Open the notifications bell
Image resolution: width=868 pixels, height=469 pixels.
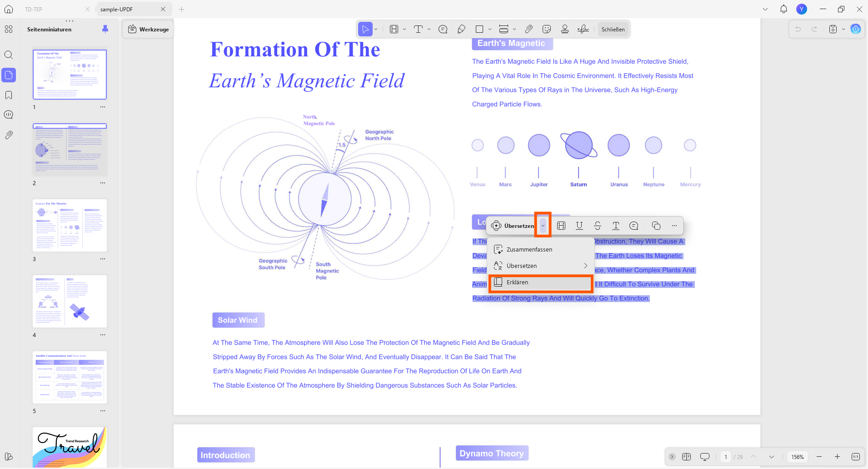click(783, 9)
